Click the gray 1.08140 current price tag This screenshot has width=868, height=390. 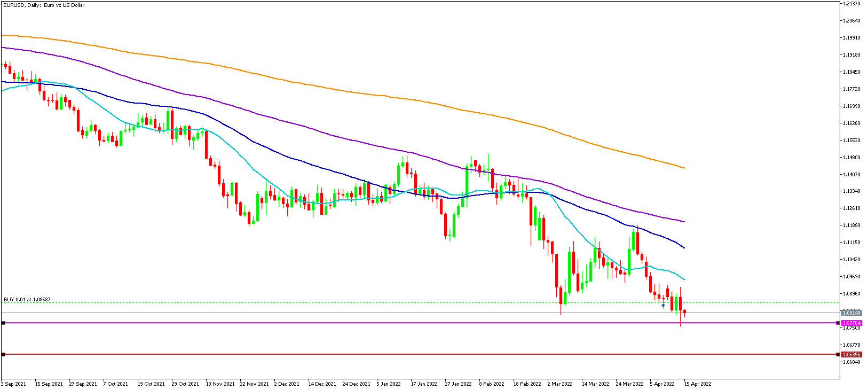(x=851, y=313)
